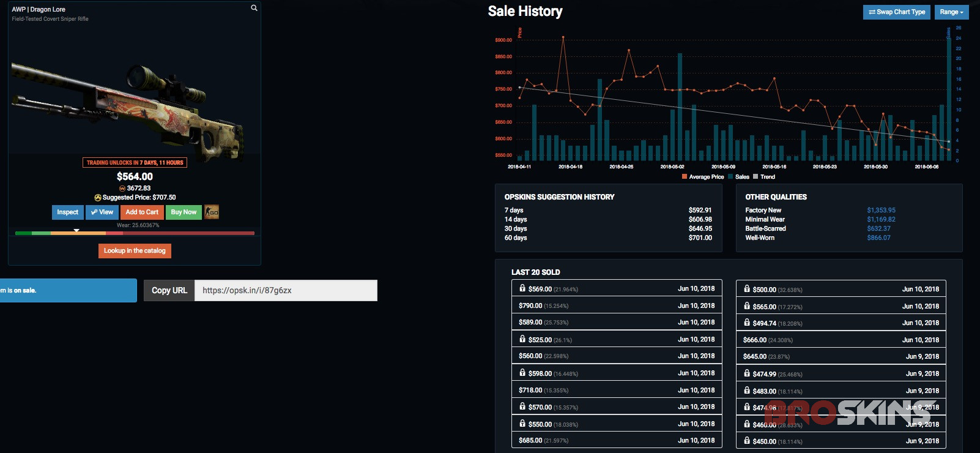
Task: Click the 30 days suggestion $646.95
Action: click(700, 228)
